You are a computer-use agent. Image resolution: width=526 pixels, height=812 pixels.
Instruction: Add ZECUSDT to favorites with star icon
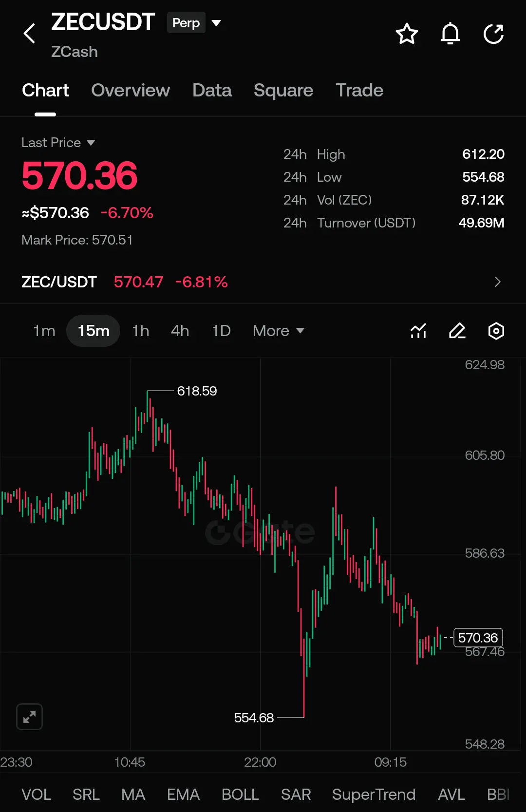[x=407, y=34]
